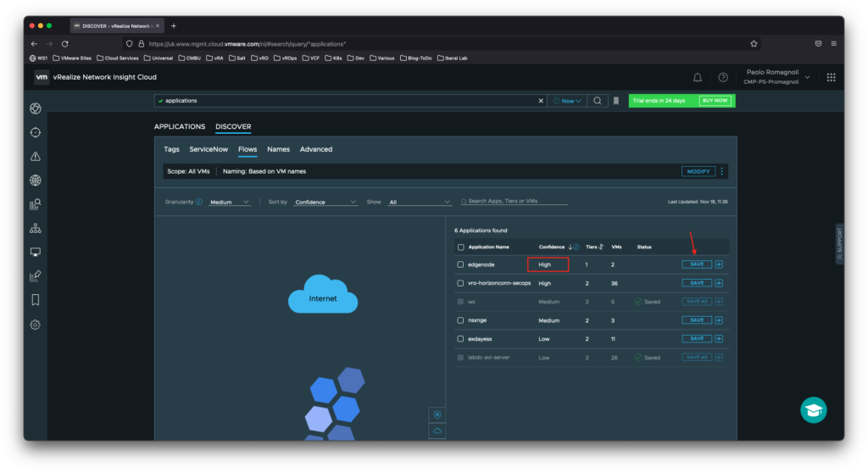Open the monitor icon in sidebar
Image resolution: width=868 pixels, height=472 pixels.
pos(36,253)
